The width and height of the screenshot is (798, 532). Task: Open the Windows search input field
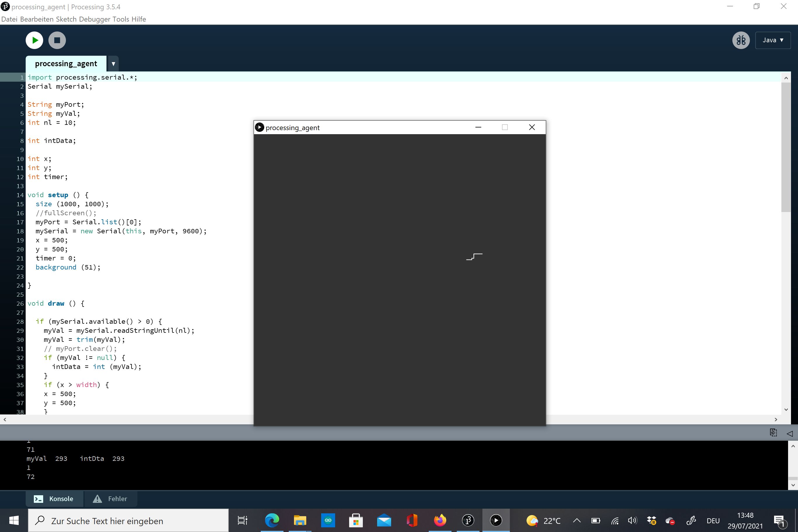[128, 520]
